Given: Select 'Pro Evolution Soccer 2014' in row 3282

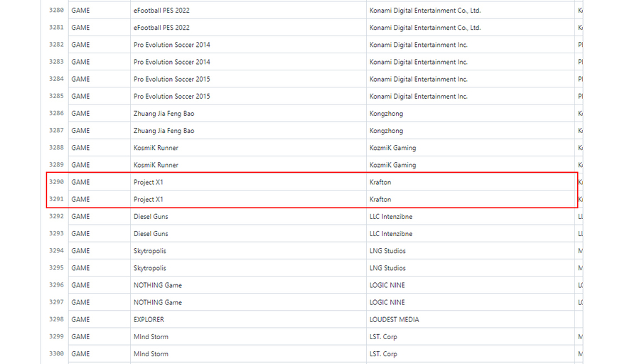Looking at the screenshot, I should pyautogui.click(x=172, y=45).
